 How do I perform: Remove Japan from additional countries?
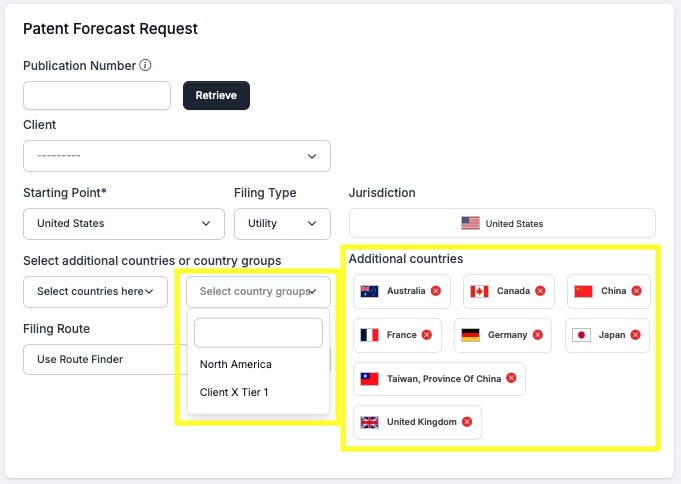click(x=635, y=335)
